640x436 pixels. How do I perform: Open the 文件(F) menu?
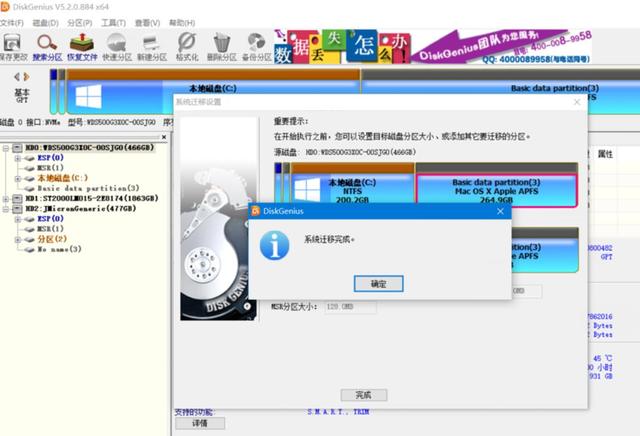11,23
